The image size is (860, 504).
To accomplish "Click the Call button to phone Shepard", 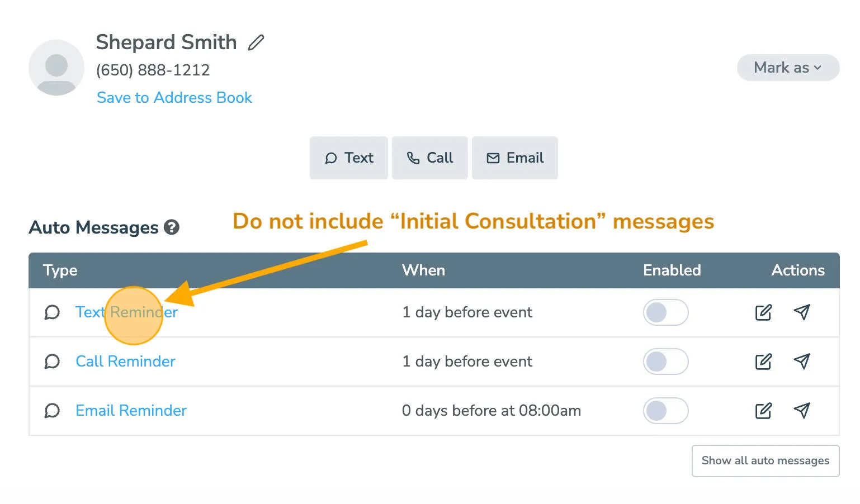I will pos(429,158).
